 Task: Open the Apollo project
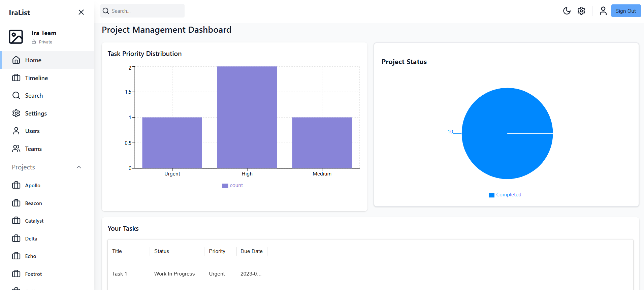tap(33, 186)
